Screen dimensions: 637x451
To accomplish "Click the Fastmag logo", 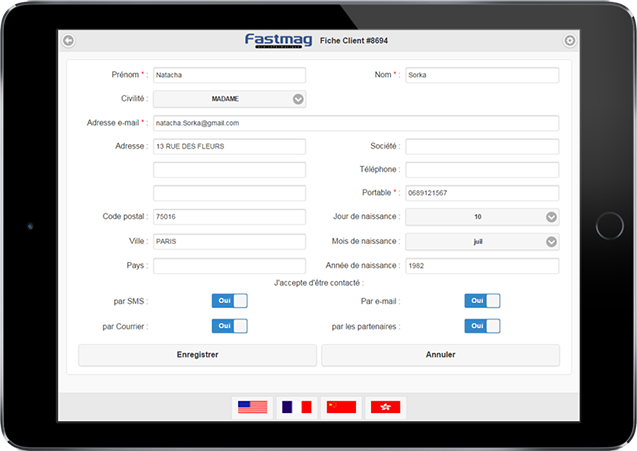I will 277,40.
